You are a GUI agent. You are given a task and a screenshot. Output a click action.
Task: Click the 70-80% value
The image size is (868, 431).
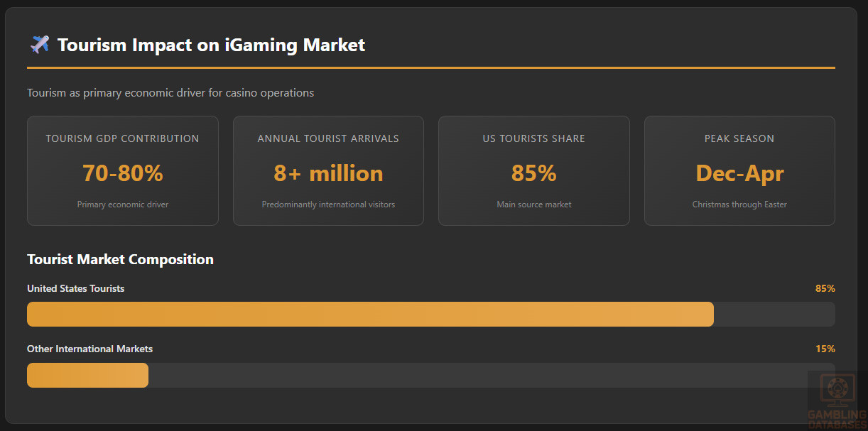pyautogui.click(x=123, y=173)
